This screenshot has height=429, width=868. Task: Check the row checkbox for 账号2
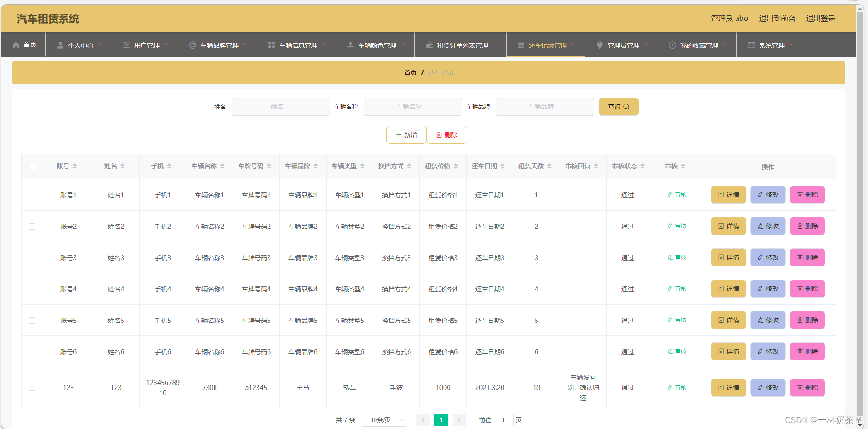pyautogui.click(x=32, y=227)
